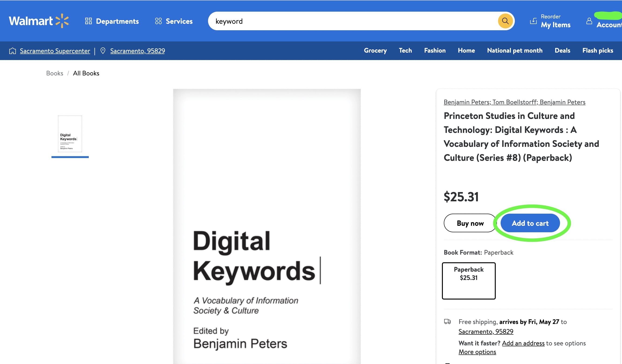Go to the Deals section

coord(562,51)
